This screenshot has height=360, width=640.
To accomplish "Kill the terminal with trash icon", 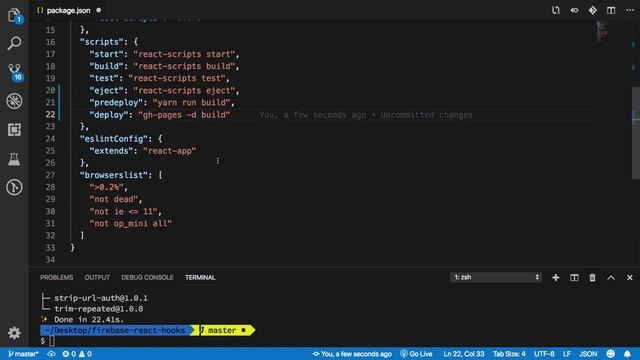I will point(592,278).
